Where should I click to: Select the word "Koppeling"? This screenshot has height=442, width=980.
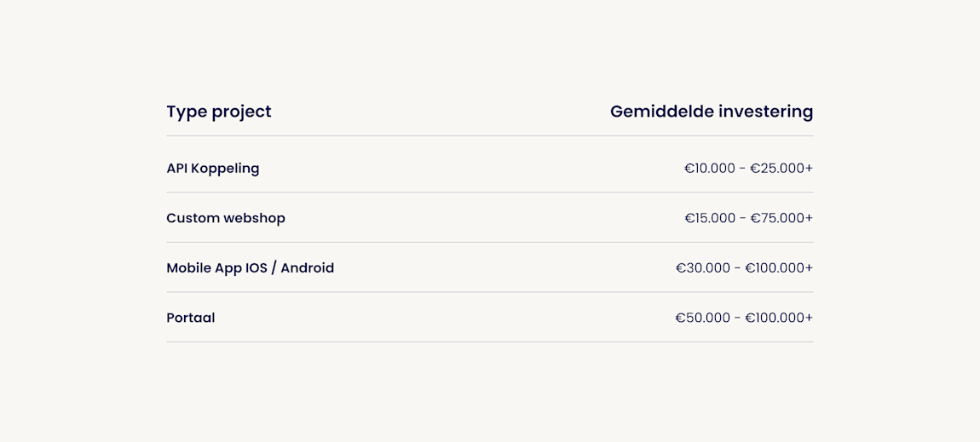point(225,169)
